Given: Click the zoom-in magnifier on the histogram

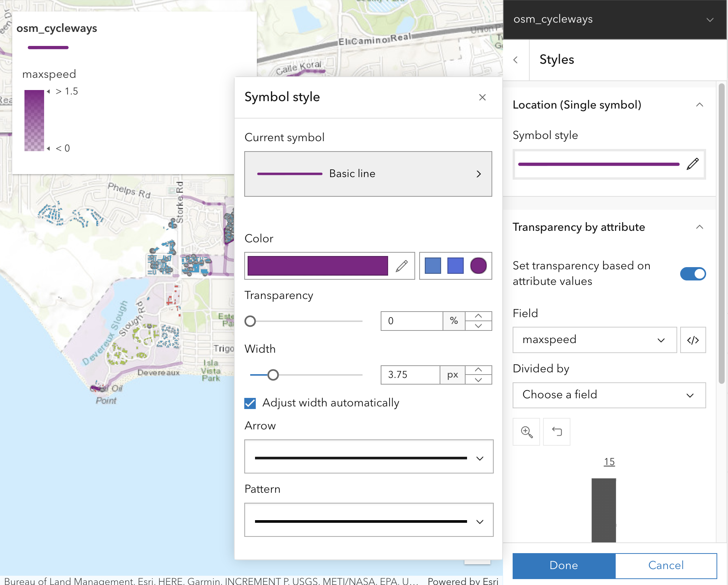Looking at the screenshot, I should tap(526, 432).
